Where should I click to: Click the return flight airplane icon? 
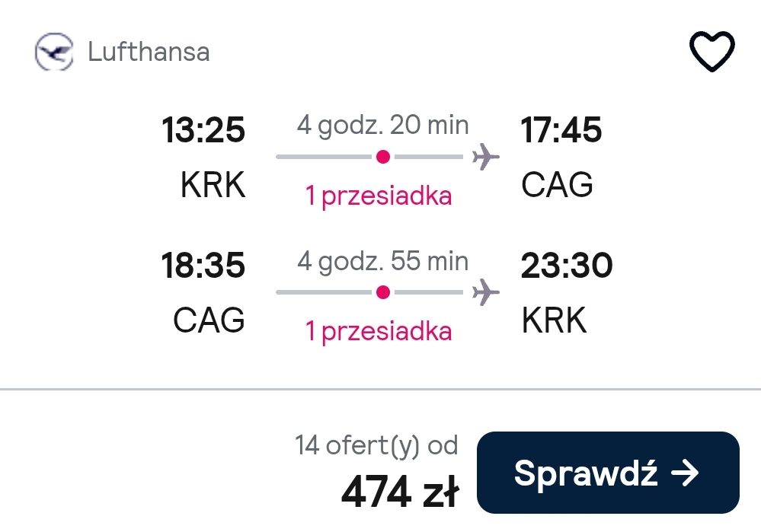click(486, 292)
